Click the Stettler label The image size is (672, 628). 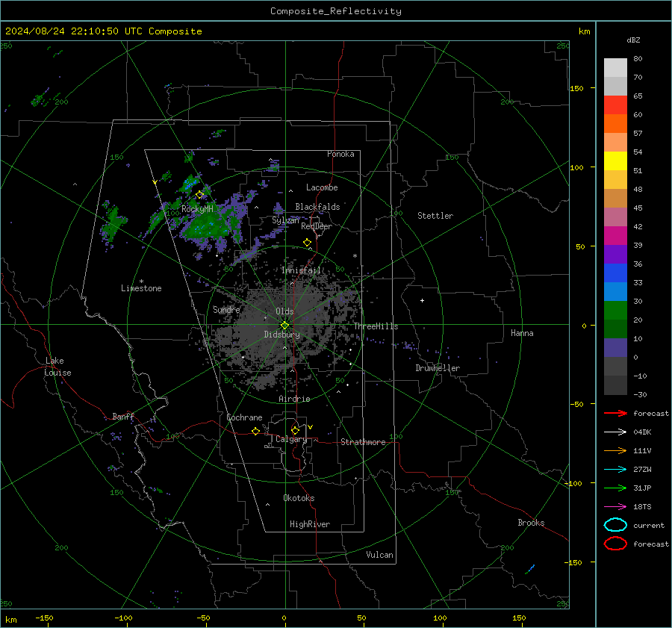click(435, 216)
